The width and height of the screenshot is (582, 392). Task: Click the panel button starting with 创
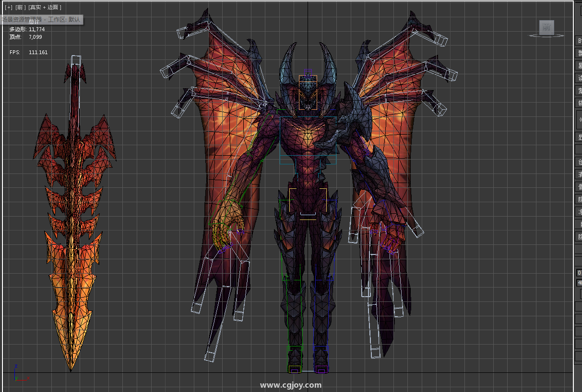pos(579,162)
